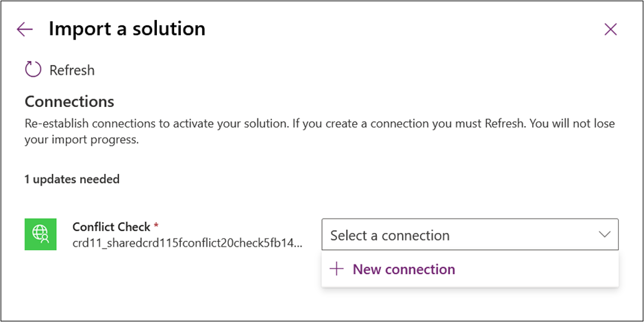Go back using the left arrow icon
The width and height of the screenshot is (644, 322).
[x=25, y=29]
